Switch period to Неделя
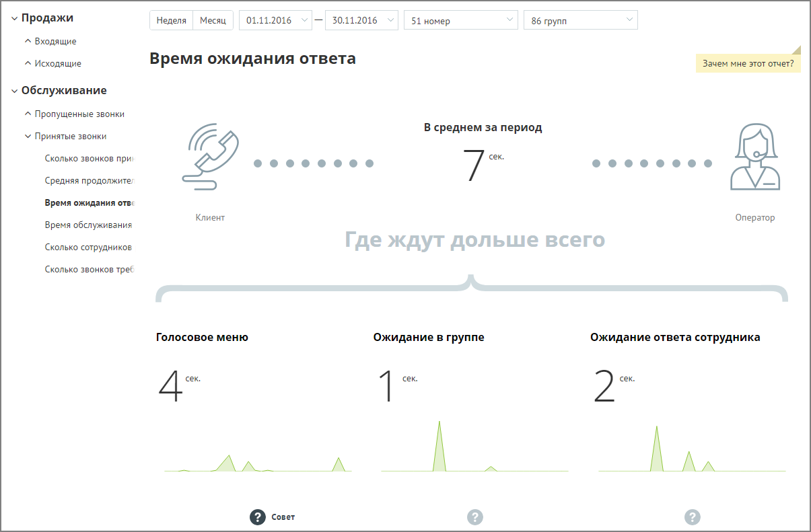Image resolution: width=811 pixels, height=532 pixels. click(171, 20)
